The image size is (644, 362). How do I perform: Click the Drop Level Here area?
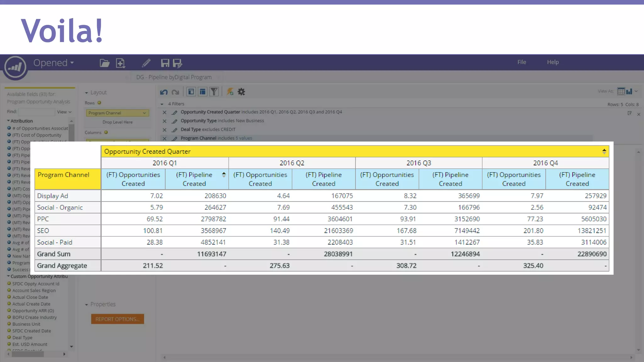pyautogui.click(x=118, y=122)
